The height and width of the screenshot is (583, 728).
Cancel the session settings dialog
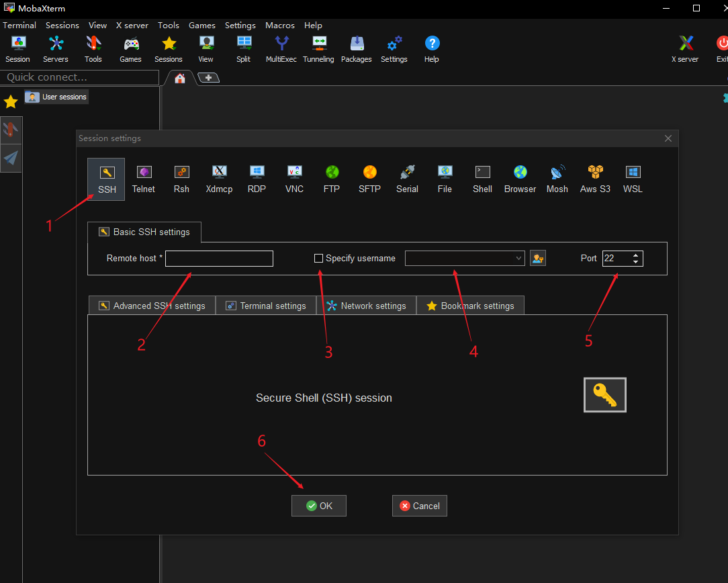coord(420,506)
